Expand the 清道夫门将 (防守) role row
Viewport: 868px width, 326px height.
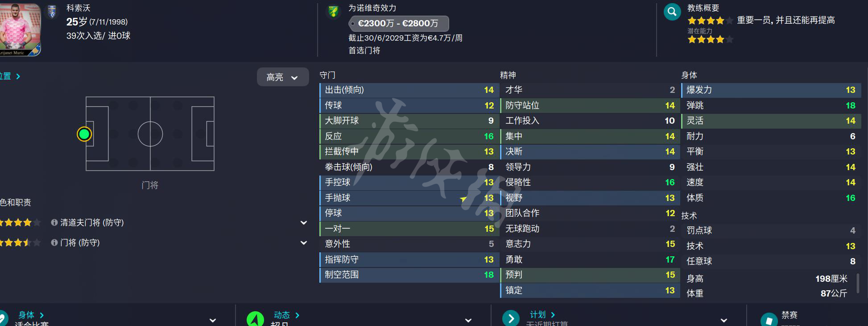[x=304, y=222]
